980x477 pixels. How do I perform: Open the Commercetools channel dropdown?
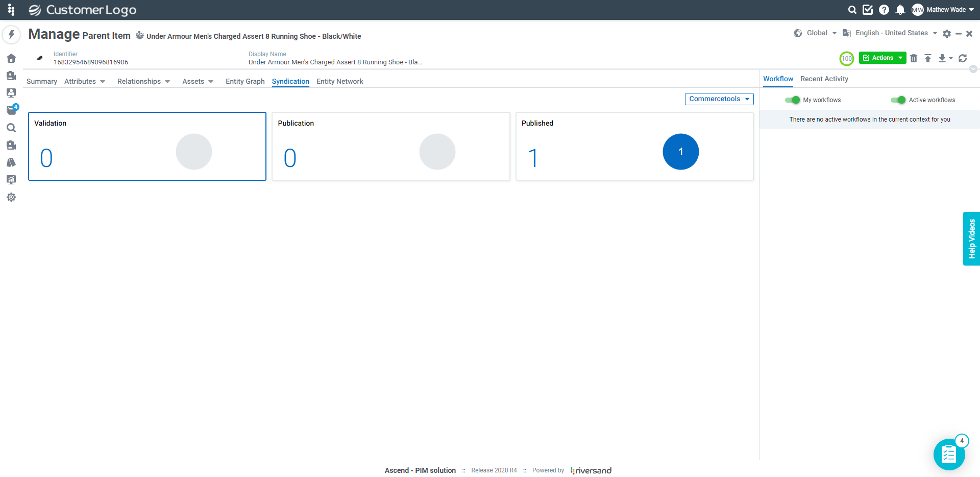[719, 99]
